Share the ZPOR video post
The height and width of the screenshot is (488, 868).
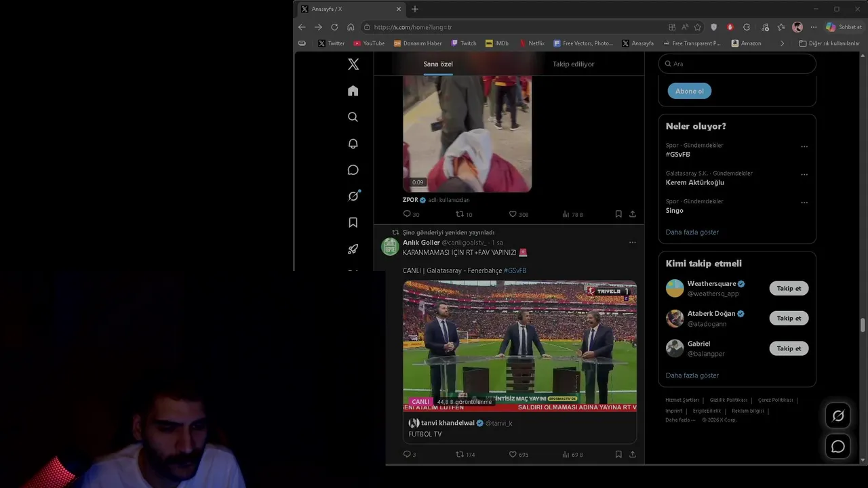(633, 214)
